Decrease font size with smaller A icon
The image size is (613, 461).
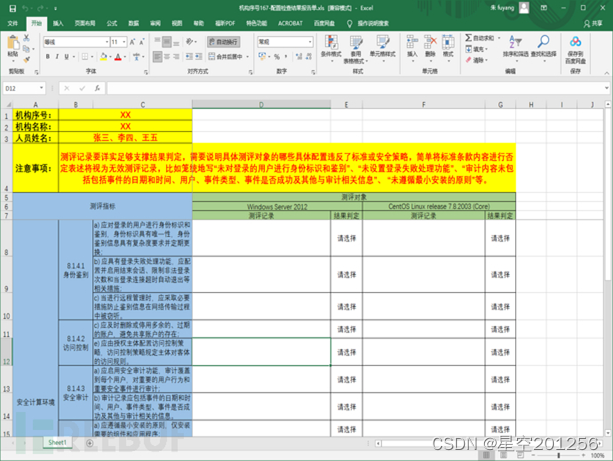142,42
